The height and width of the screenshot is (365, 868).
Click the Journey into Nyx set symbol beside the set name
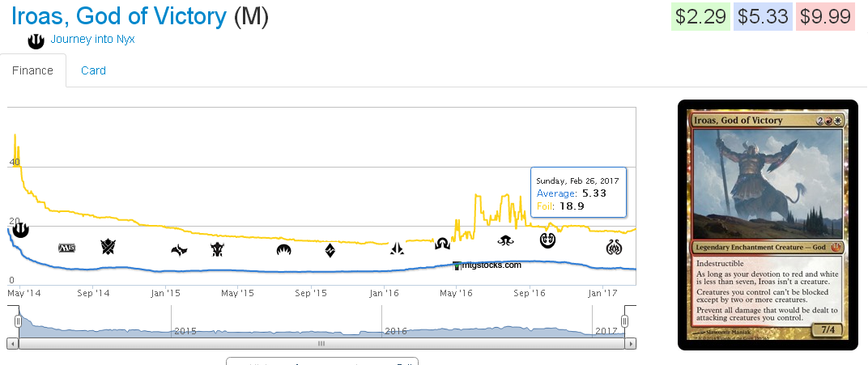coord(36,40)
